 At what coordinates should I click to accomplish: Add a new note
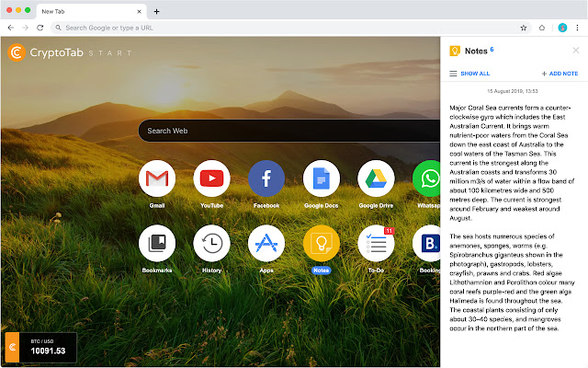tap(560, 73)
